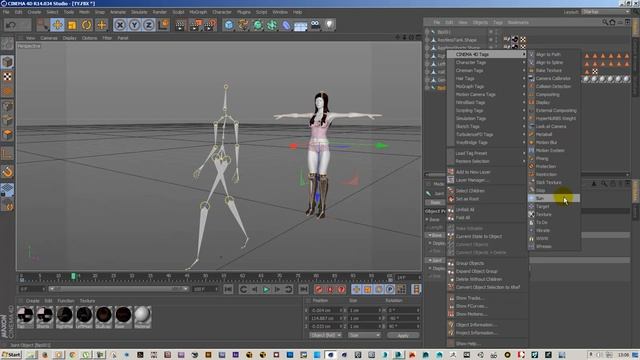Select Texture mode checkerboard in left sidebar
The image size is (640, 360).
(7, 76)
